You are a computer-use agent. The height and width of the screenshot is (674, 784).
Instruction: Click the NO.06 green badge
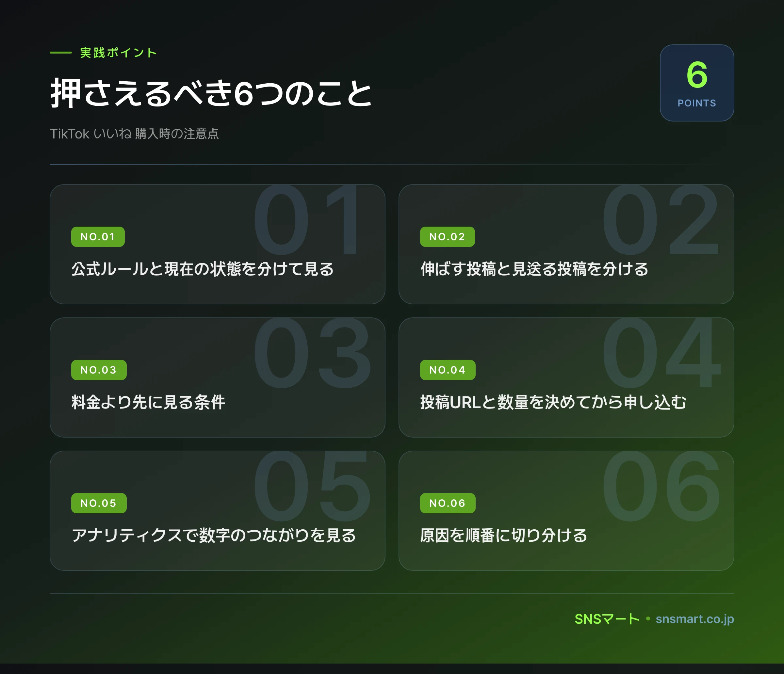click(447, 503)
